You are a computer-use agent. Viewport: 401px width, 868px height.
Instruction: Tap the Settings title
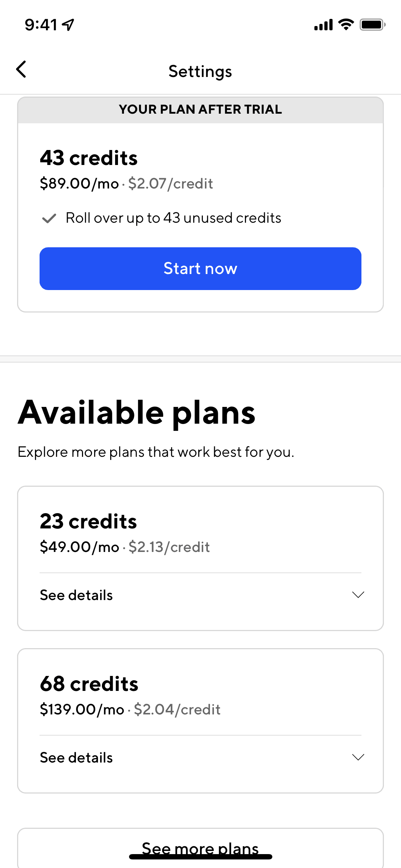200,71
